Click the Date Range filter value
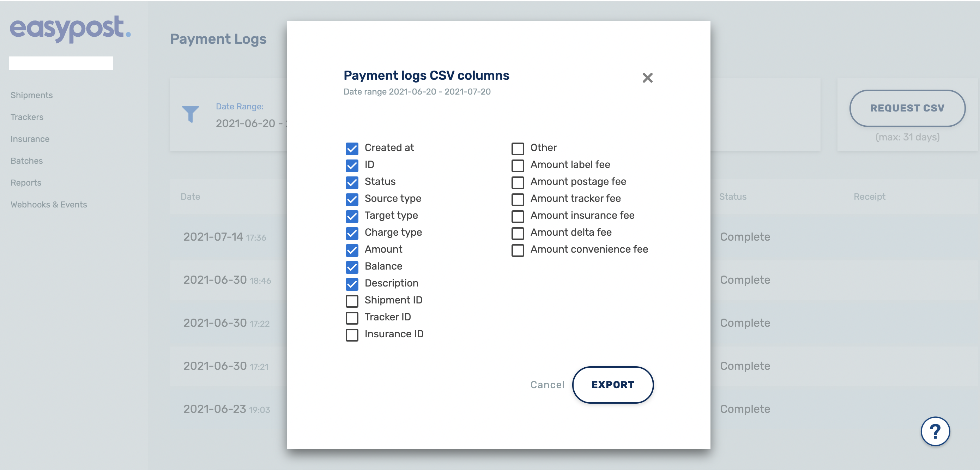This screenshot has width=980, height=470. coord(251,123)
